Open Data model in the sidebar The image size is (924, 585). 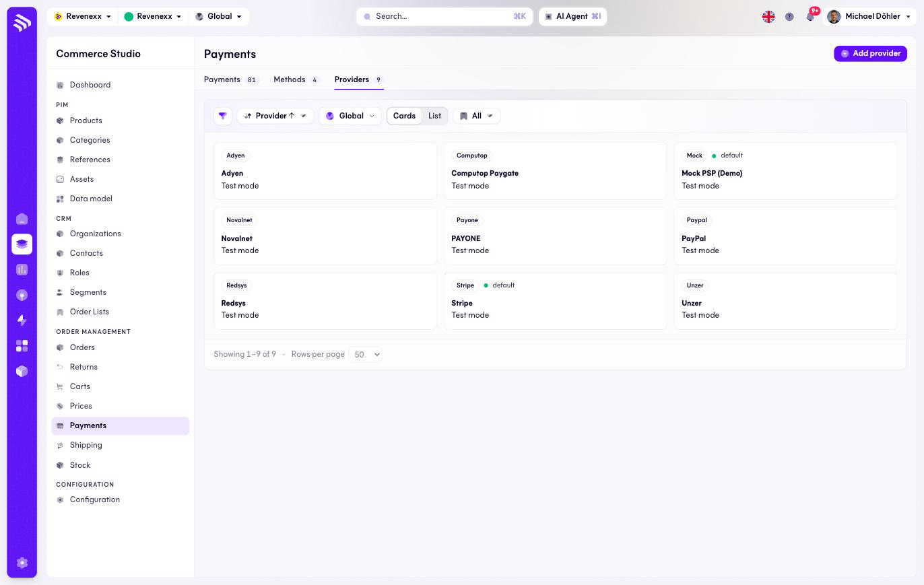click(121, 199)
